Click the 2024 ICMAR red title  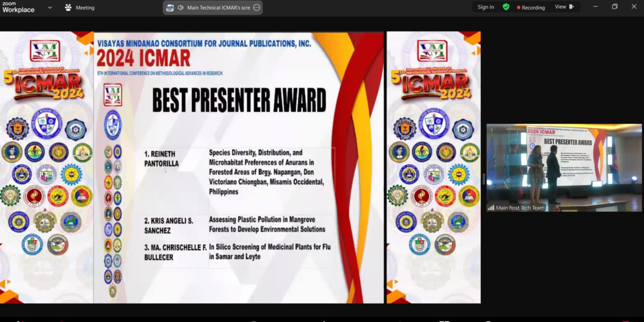pos(144,58)
